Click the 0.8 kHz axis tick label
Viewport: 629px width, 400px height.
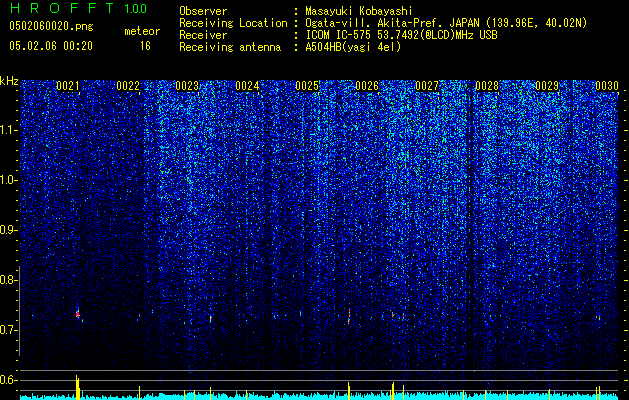point(8,280)
